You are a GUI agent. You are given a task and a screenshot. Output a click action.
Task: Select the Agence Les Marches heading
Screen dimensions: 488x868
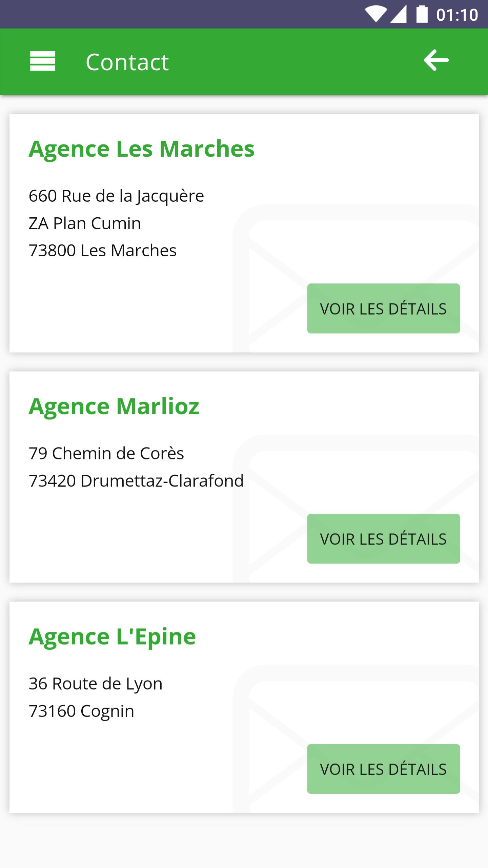tap(141, 149)
